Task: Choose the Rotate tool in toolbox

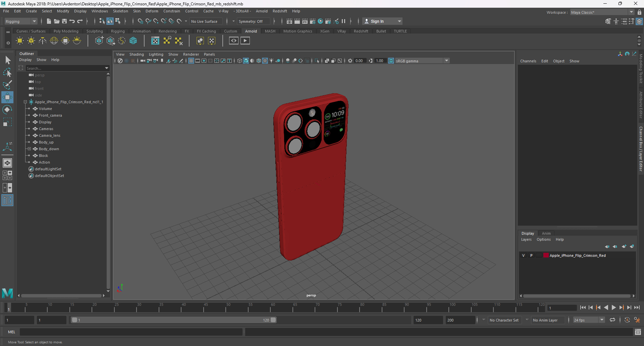Action: click(7, 110)
